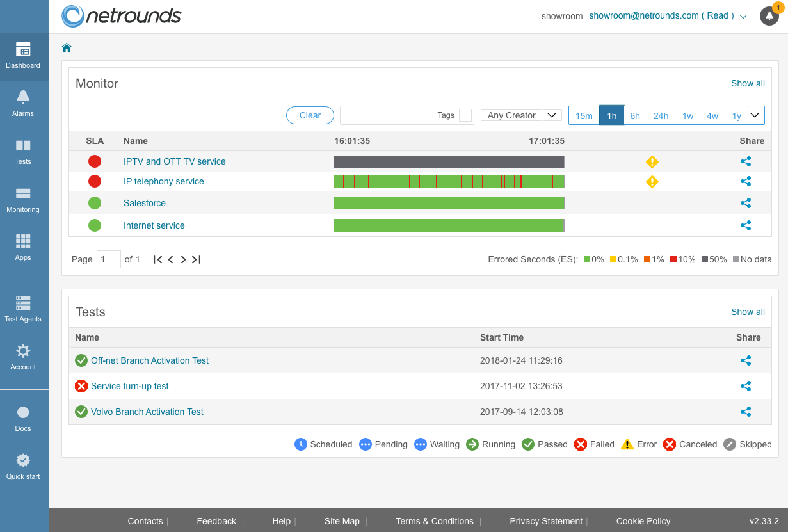Select the 15m time range
This screenshot has height=532, width=788.
click(584, 116)
